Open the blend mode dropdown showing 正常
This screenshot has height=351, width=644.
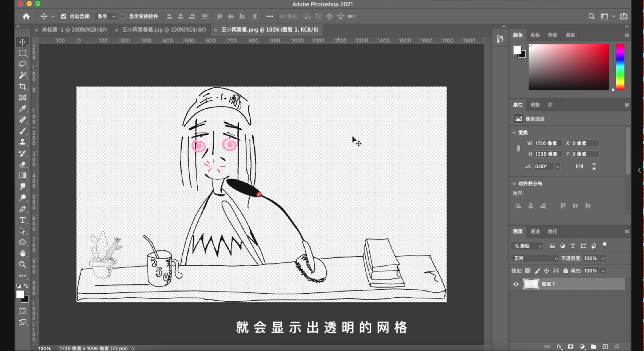pyautogui.click(x=535, y=258)
